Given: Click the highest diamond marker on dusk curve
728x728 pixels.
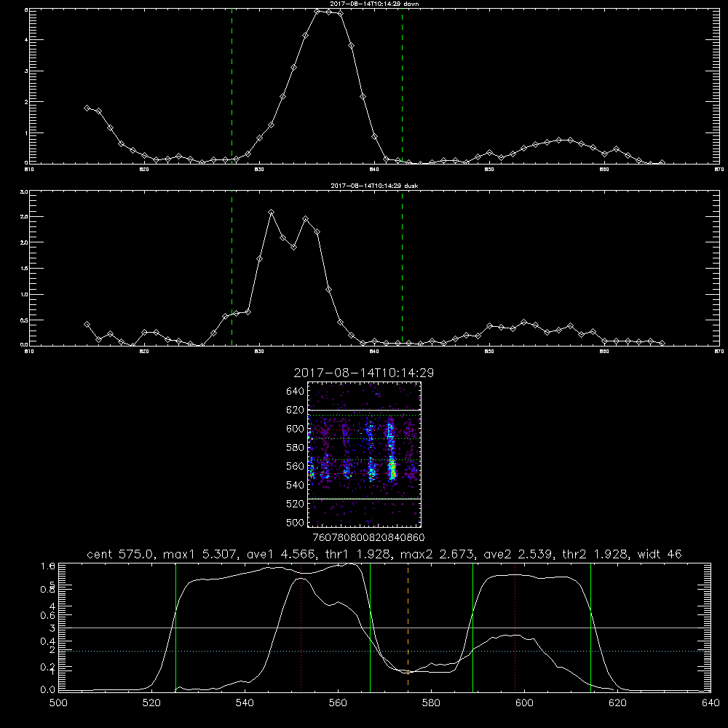Looking at the screenshot, I should (271, 213).
